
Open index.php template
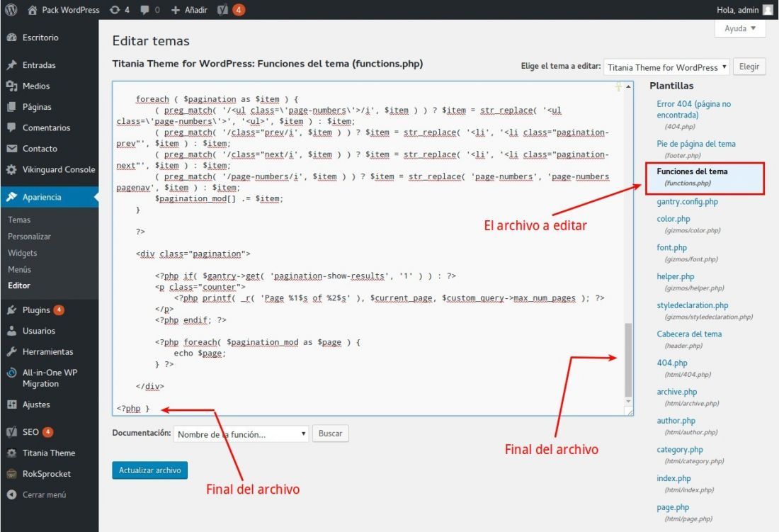click(x=673, y=478)
